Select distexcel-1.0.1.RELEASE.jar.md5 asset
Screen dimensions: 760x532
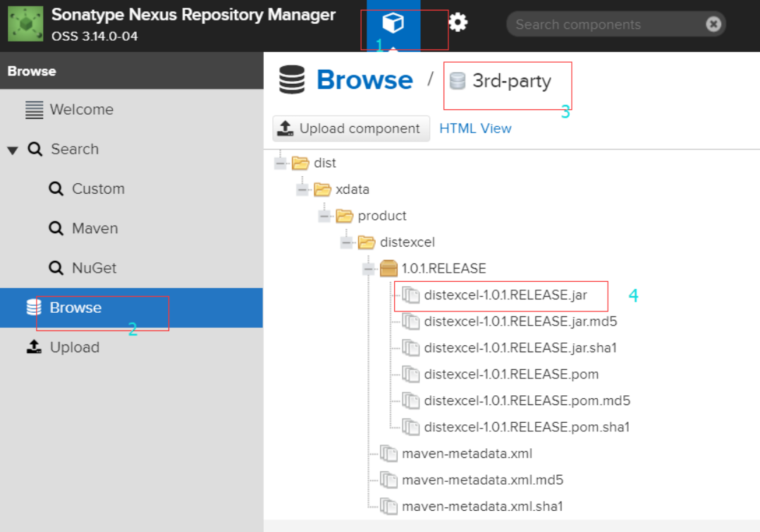click(x=520, y=322)
